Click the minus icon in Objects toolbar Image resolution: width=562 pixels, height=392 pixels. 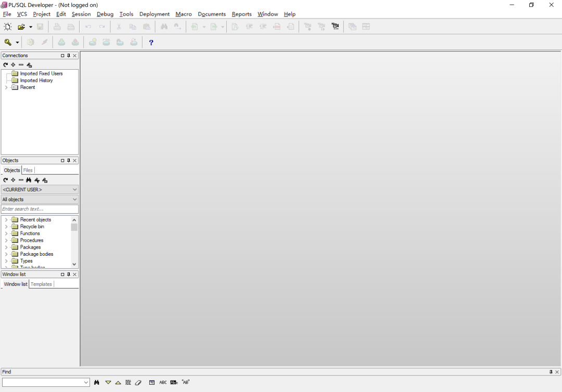click(x=21, y=180)
